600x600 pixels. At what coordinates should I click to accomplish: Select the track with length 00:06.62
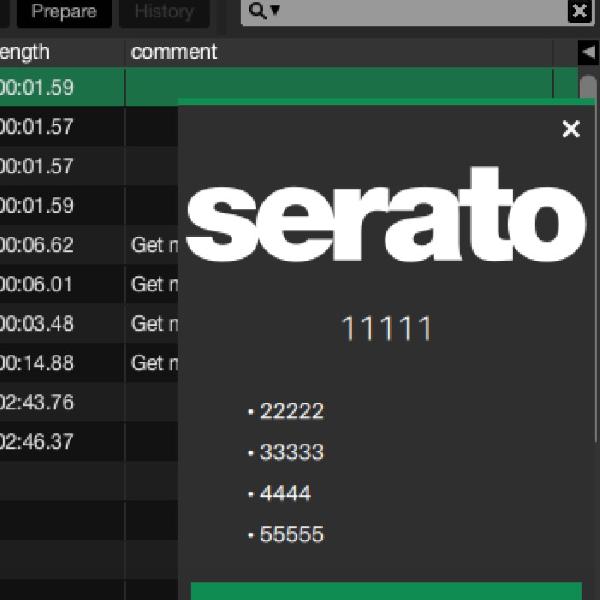click(89, 245)
